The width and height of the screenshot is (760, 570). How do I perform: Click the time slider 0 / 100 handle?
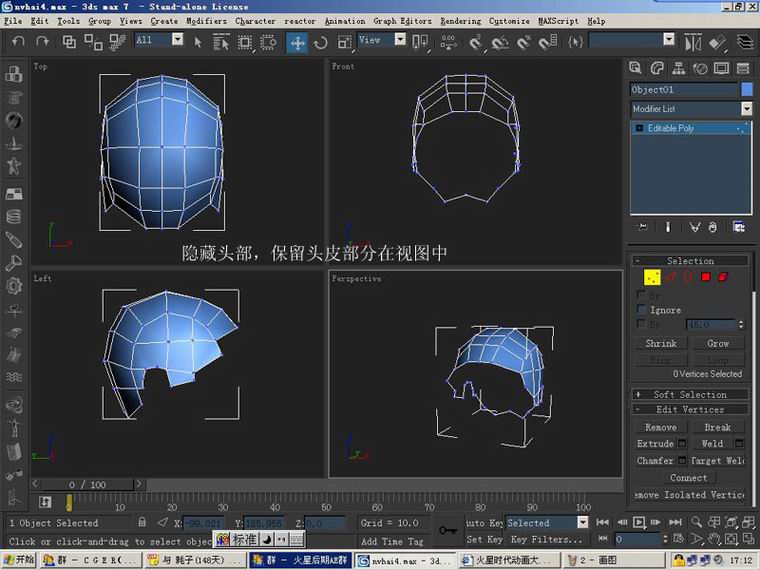[x=87, y=484]
